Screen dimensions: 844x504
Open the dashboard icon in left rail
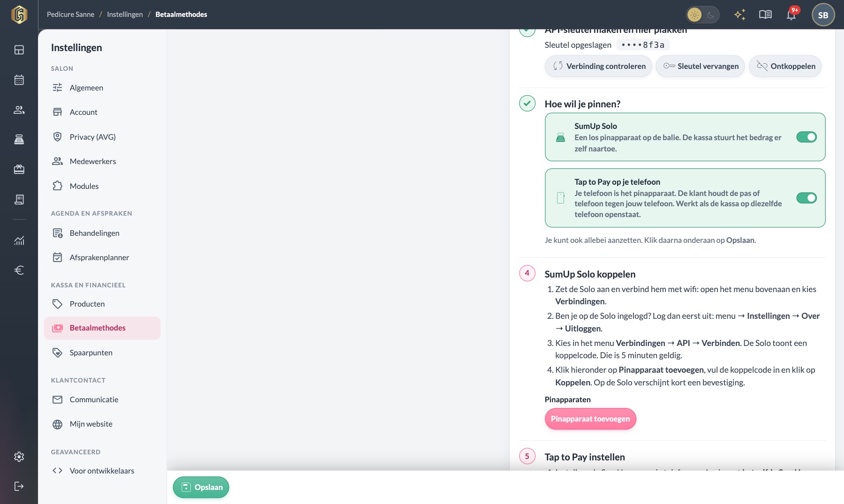tap(19, 50)
